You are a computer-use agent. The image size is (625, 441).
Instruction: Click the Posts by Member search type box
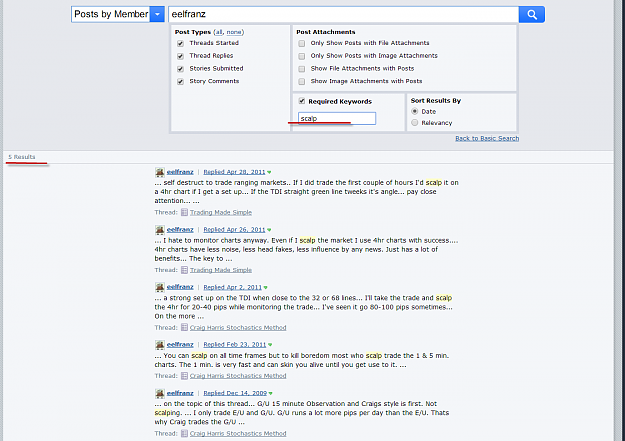110,14
